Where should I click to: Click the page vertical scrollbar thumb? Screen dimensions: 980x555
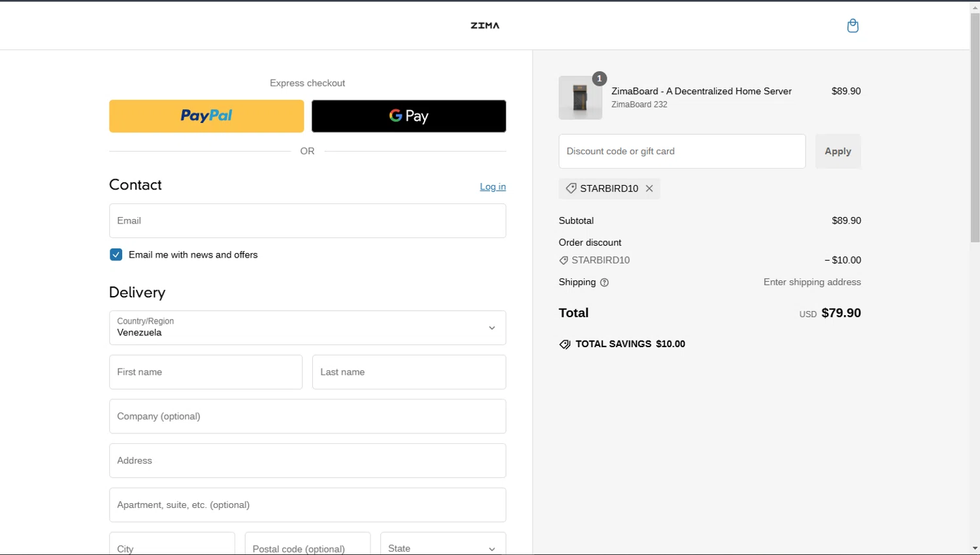point(975,127)
